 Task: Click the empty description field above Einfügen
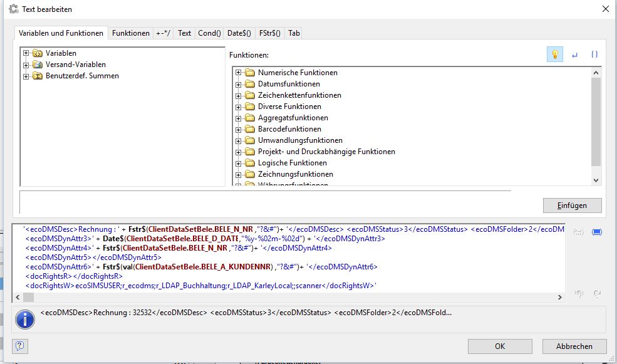coord(265,202)
